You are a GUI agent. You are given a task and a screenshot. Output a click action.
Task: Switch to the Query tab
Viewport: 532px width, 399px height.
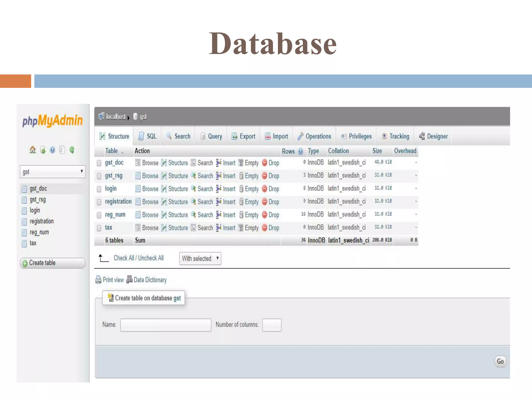point(211,136)
